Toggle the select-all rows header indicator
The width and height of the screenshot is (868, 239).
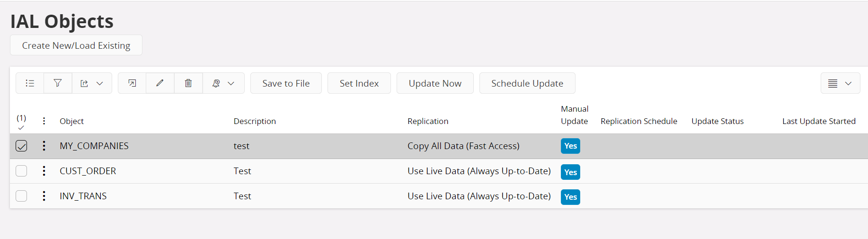(21, 122)
